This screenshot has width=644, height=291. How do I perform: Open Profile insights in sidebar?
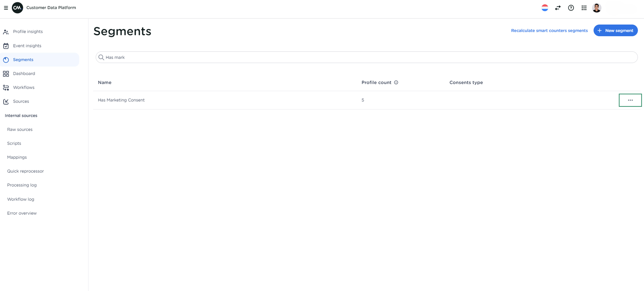pos(28,31)
